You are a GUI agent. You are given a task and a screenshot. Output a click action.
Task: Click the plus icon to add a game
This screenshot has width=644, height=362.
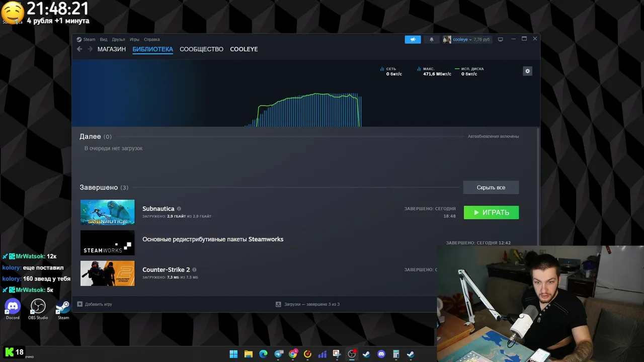(79, 304)
